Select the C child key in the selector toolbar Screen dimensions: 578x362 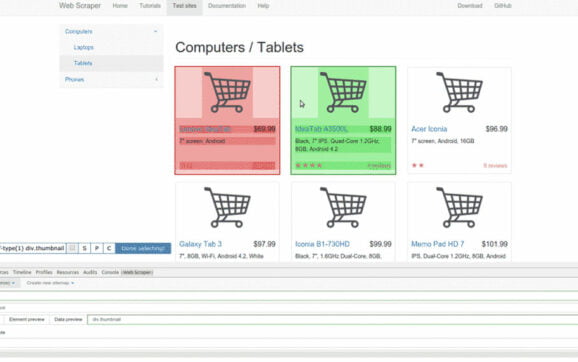(109, 248)
